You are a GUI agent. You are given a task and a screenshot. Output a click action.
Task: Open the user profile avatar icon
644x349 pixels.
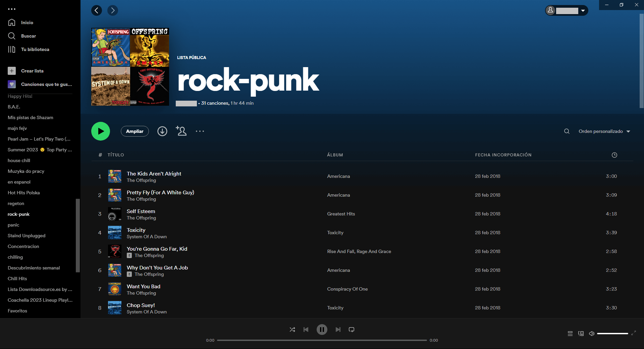550,10
